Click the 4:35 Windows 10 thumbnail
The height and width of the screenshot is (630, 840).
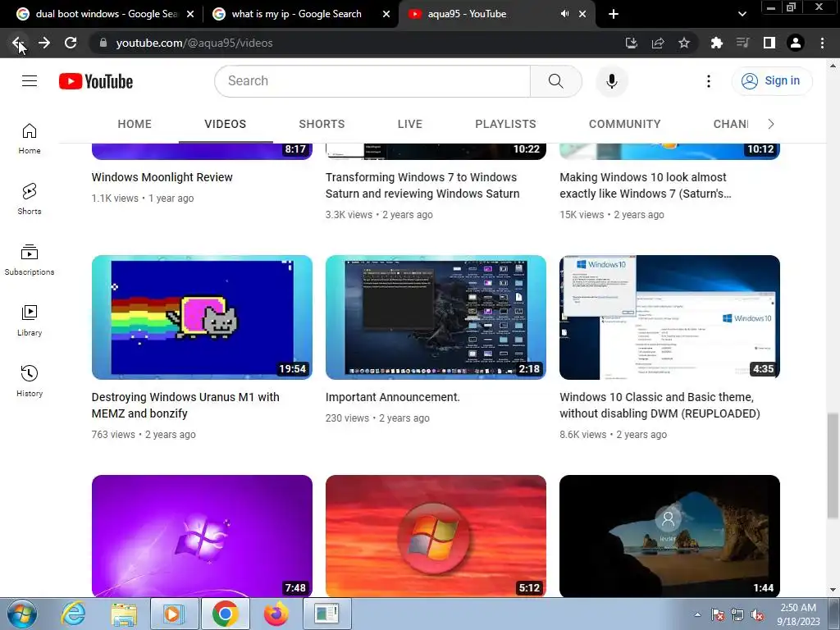coord(669,317)
